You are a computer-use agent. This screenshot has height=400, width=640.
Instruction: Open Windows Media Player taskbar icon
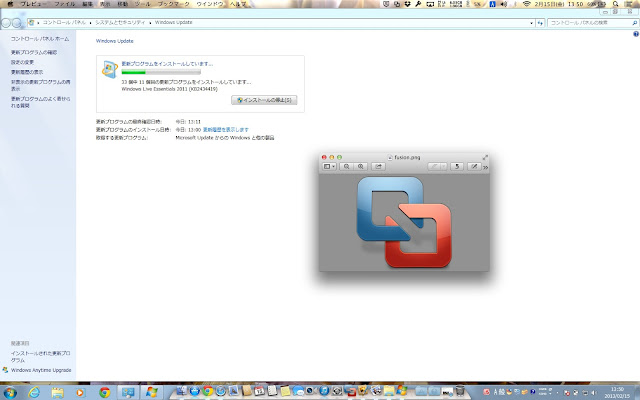(x=80, y=393)
